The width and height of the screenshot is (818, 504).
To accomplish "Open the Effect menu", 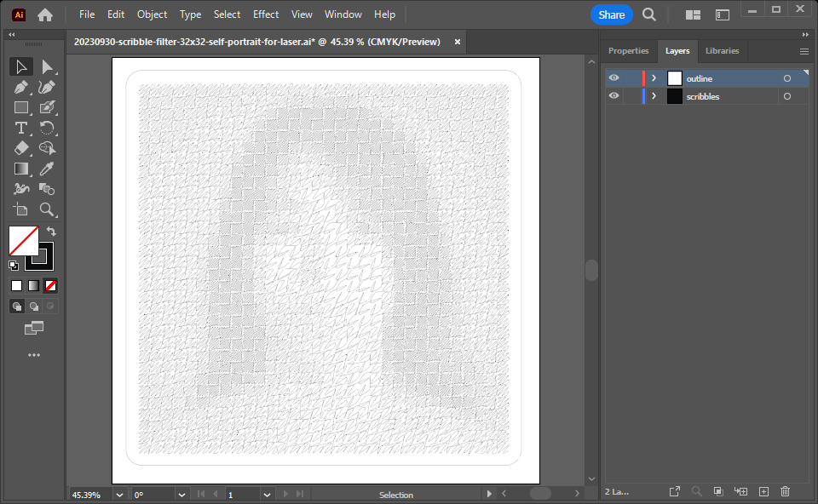I will 266,14.
